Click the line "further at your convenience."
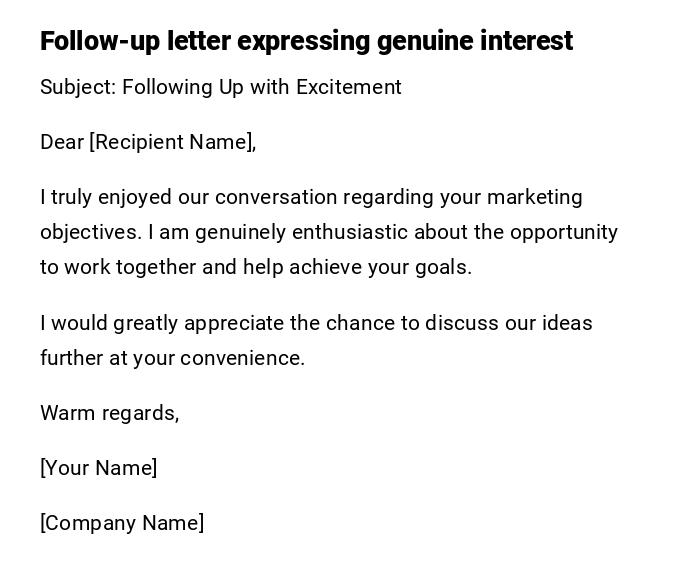The width and height of the screenshot is (700, 586). (172, 358)
